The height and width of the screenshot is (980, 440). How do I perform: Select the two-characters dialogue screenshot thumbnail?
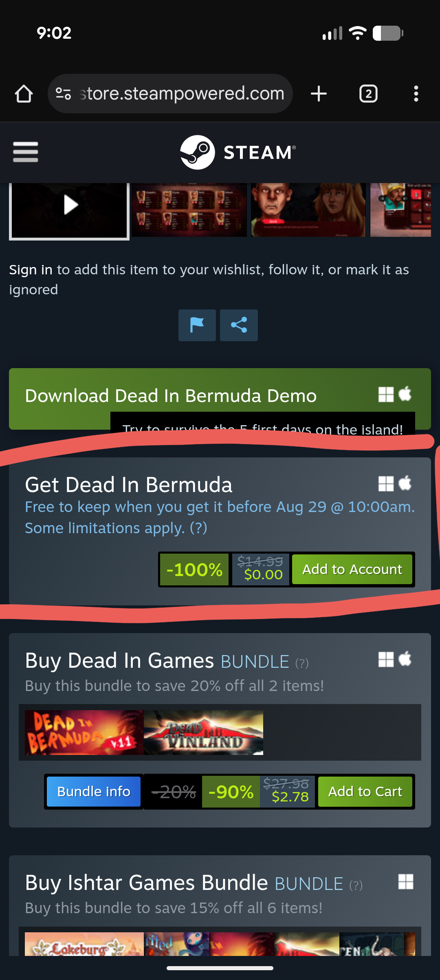click(308, 210)
